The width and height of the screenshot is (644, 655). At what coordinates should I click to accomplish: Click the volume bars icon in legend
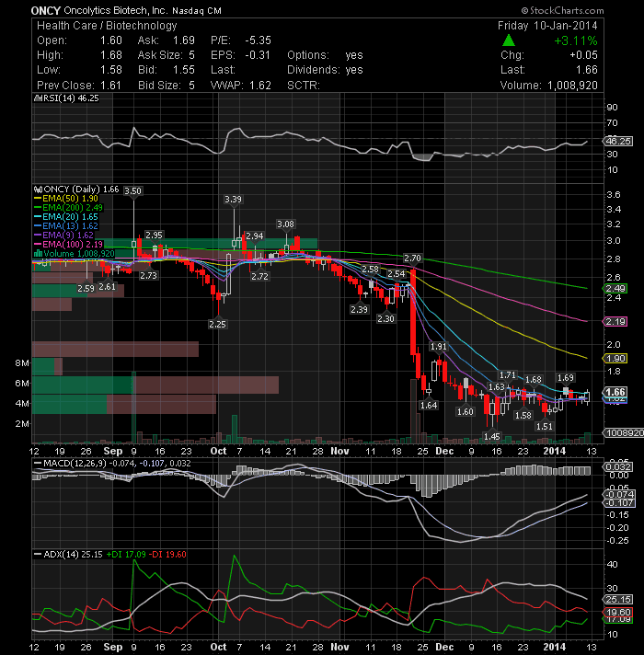[x=38, y=254]
